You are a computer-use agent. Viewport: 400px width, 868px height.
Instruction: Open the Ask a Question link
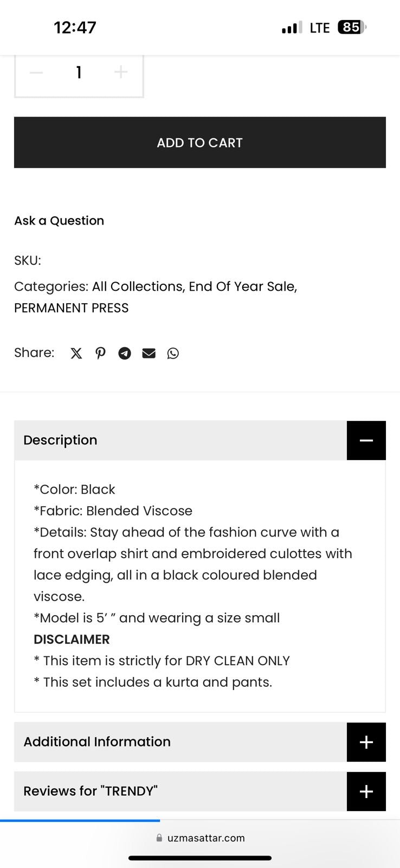[x=59, y=221]
